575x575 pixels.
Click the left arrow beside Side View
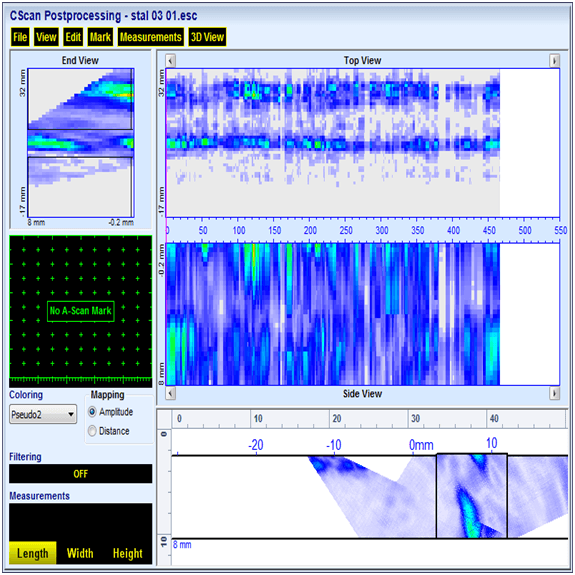point(171,393)
